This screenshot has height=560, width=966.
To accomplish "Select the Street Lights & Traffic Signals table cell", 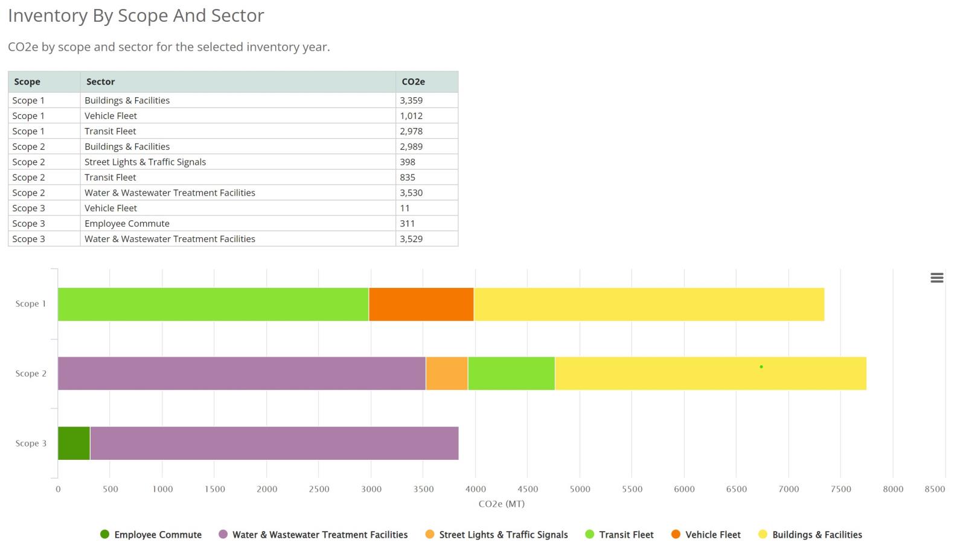I will (238, 162).
